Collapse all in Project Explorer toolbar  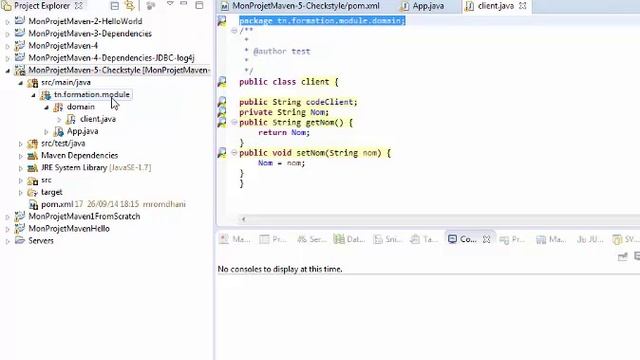115,6
